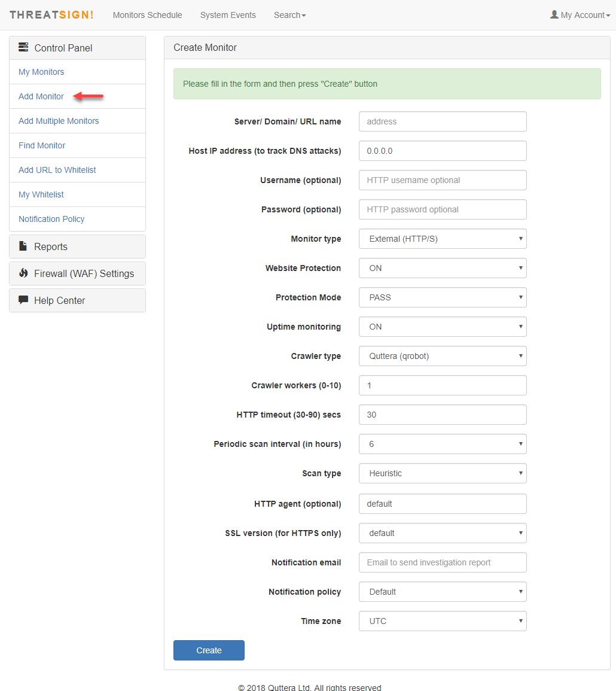Open Notification Policy sidebar link
Viewport: 616px width, 691px height.
click(51, 219)
